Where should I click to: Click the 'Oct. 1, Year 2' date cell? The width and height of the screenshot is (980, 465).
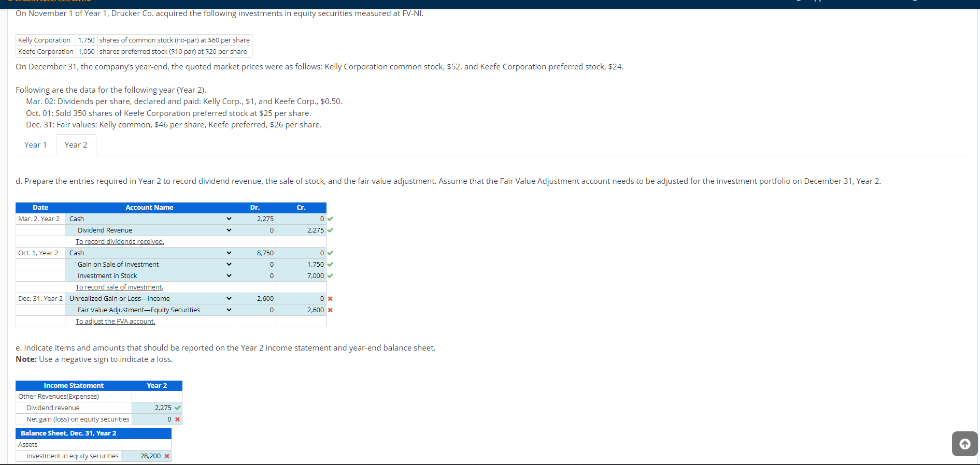coord(40,253)
